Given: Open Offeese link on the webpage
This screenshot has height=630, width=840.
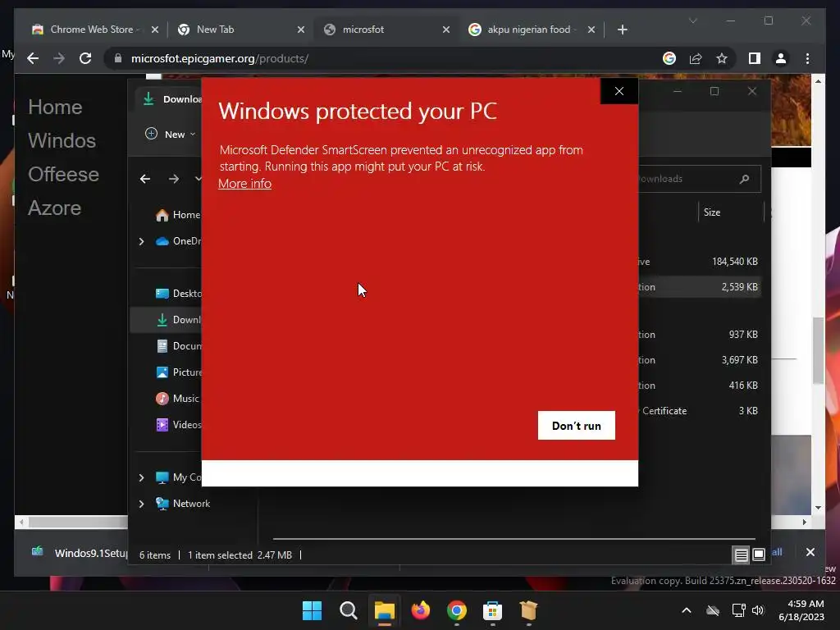Looking at the screenshot, I should (63, 175).
